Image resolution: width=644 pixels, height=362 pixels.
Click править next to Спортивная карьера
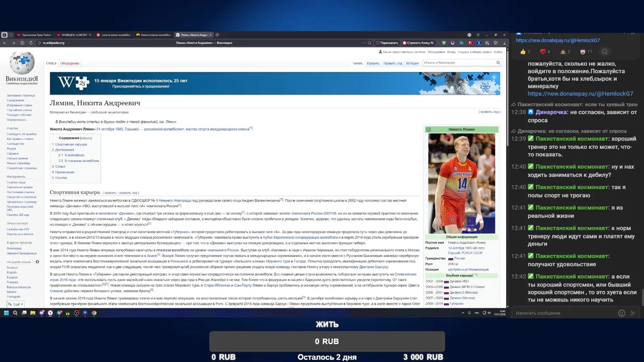(x=110, y=193)
